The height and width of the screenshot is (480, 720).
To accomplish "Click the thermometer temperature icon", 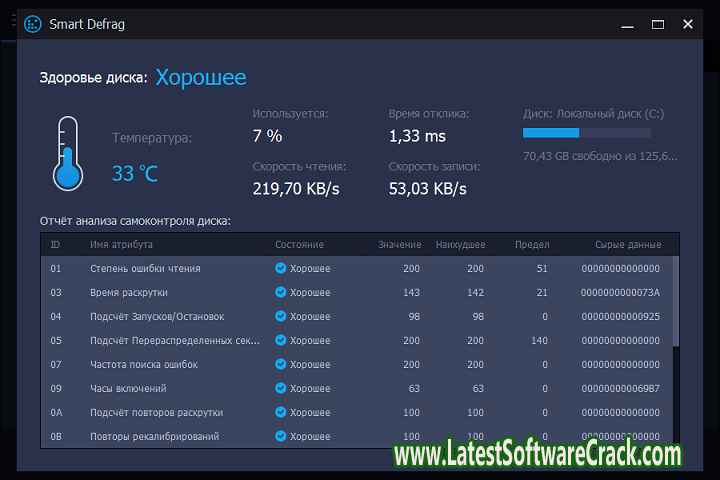I will pyautogui.click(x=67, y=153).
